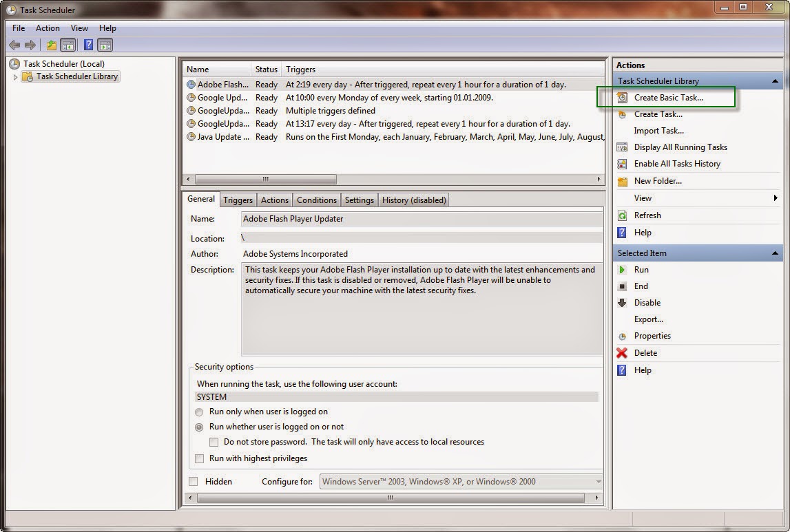Collapse the Task Scheduler Library actions section
This screenshot has width=790, height=532.
[x=775, y=81]
